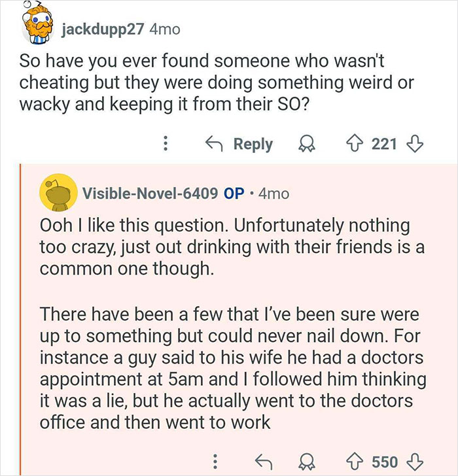Click the 221 vote count

coord(383,144)
